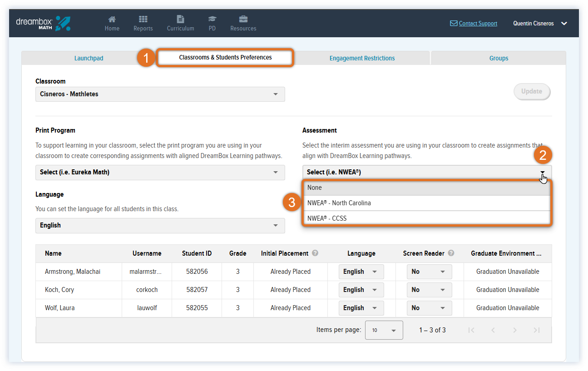Open the Home icon in navigation
The image size is (588, 371).
(112, 19)
